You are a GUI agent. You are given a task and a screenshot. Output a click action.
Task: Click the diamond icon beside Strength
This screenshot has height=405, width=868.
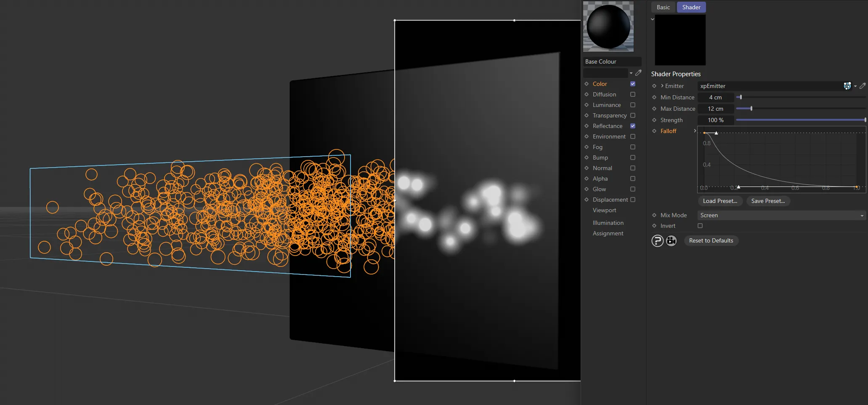654,120
